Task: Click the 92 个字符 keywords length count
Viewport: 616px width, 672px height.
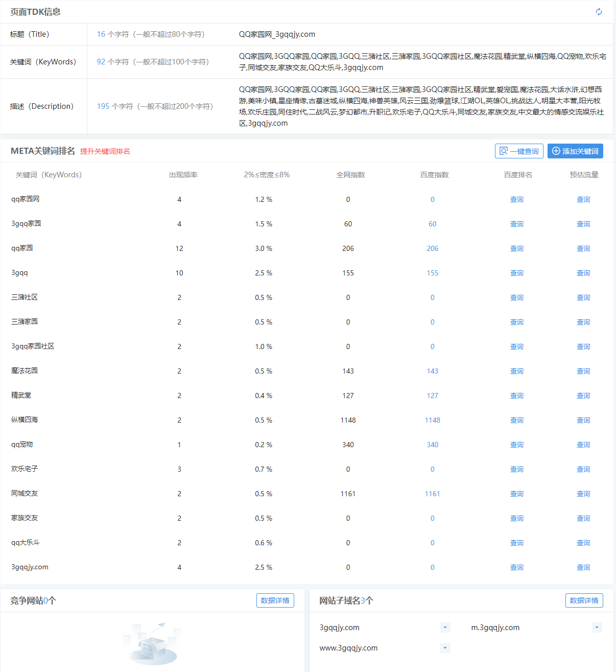Action: pos(113,62)
